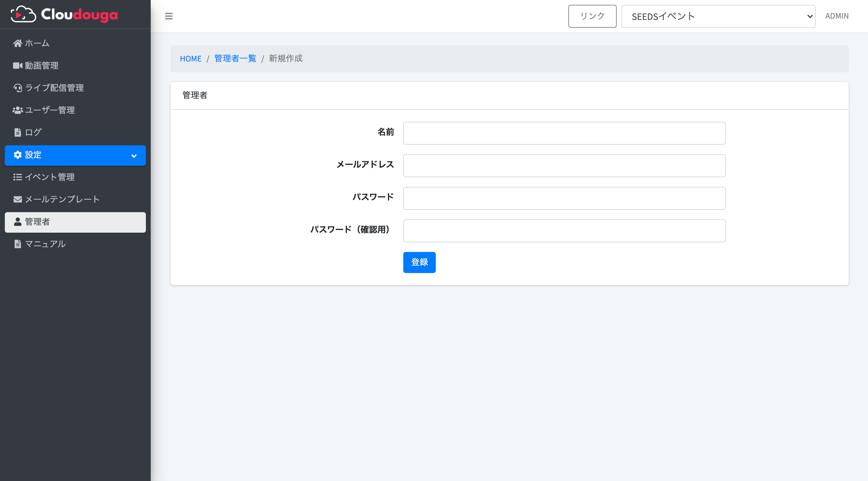Click the ADMIN user label

[x=837, y=16]
